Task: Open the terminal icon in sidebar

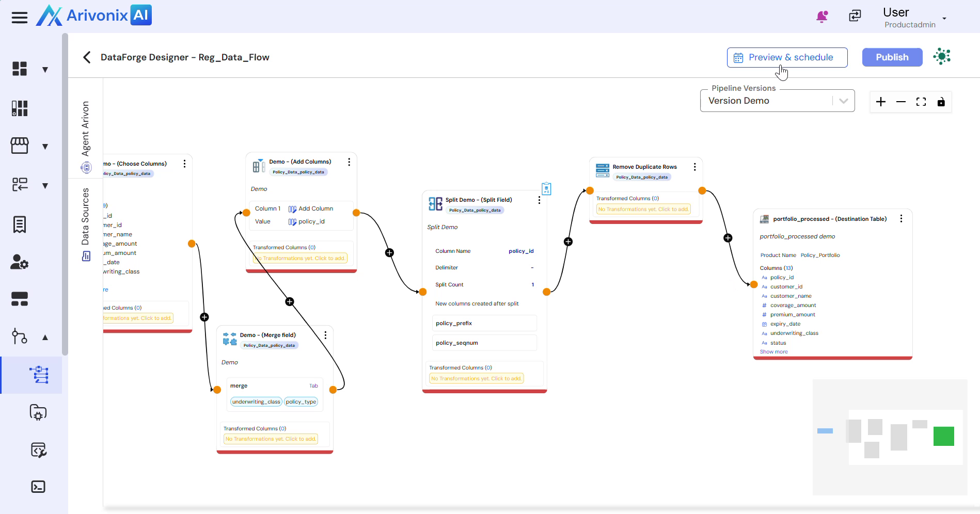Action: pyautogui.click(x=38, y=487)
